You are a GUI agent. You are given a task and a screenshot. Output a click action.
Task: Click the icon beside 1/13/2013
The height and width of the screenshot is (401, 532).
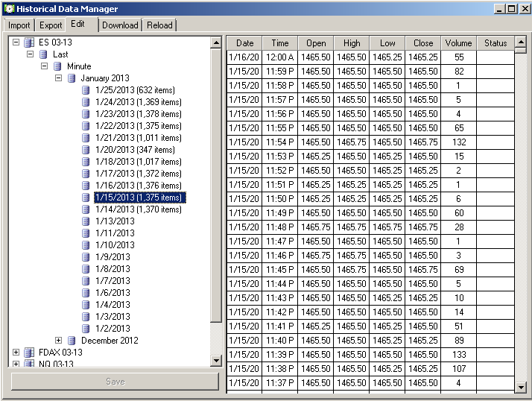click(x=86, y=221)
